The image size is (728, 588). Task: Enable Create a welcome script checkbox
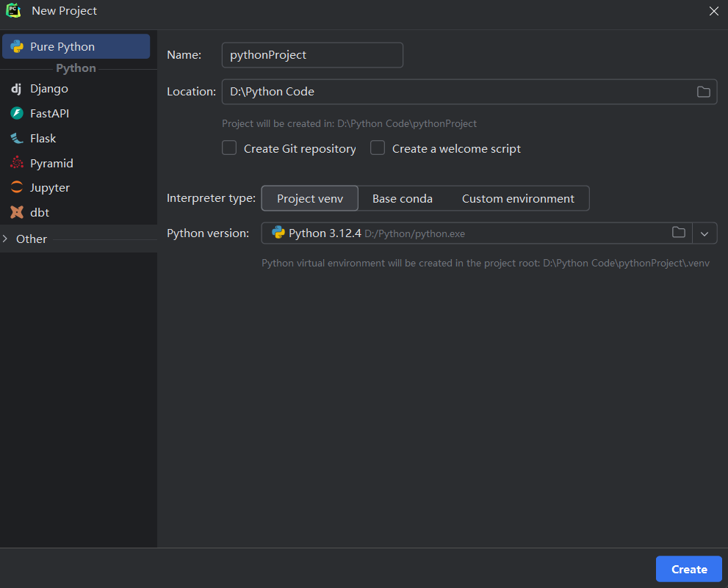378,148
